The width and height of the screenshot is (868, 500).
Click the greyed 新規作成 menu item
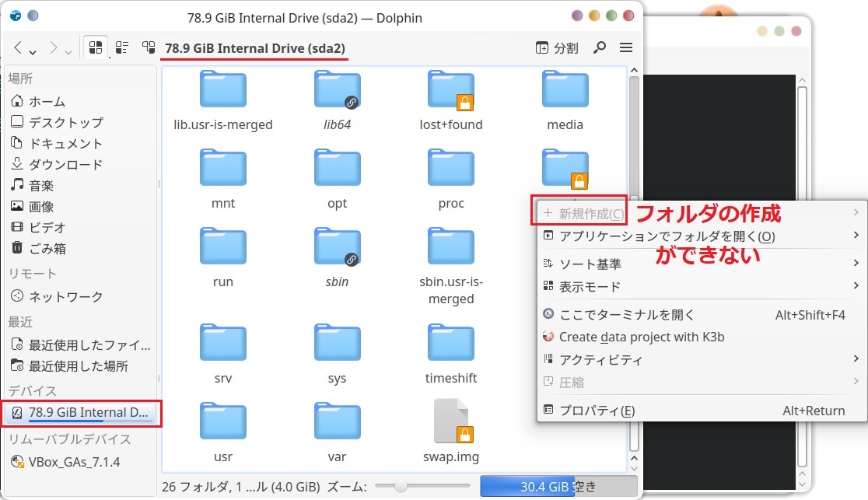[702, 213]
